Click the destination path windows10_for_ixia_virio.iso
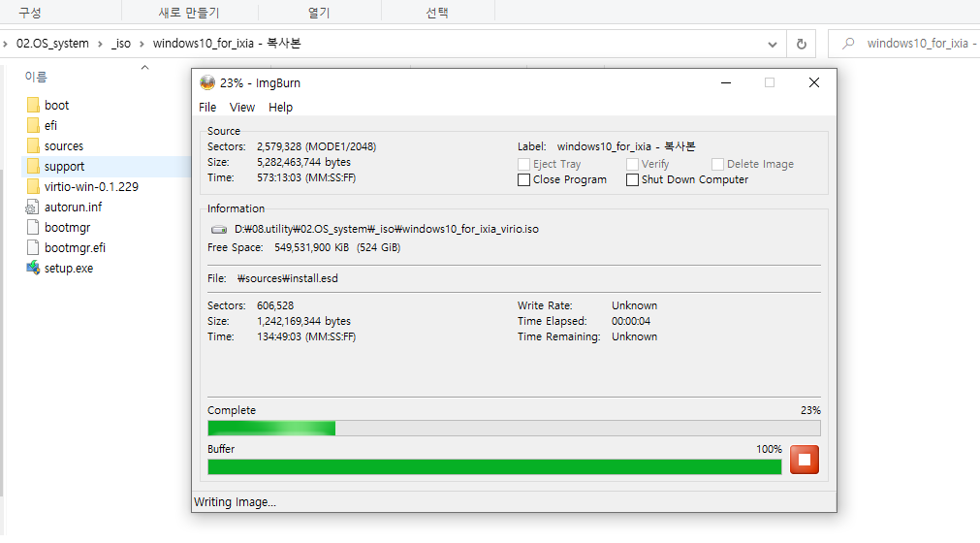Viewport: 980px width, 543px height. click(x=386, y=230)
